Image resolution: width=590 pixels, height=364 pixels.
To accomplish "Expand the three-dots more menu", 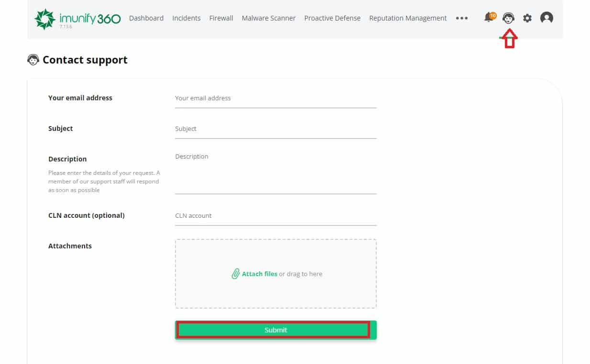I will (x=461, y=18).
